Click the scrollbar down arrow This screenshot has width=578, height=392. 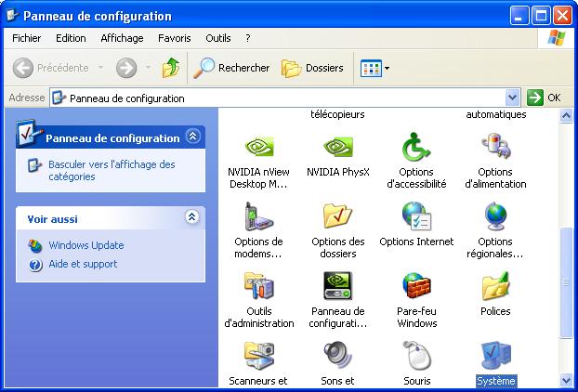pyautogui.click(x=566, y=380)
